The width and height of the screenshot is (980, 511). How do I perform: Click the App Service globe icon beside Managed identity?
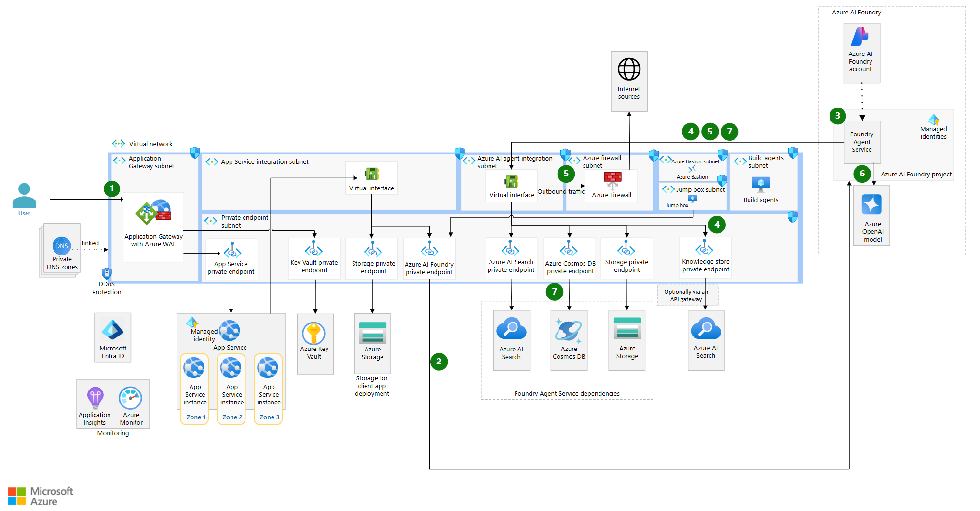pos(230,331)
